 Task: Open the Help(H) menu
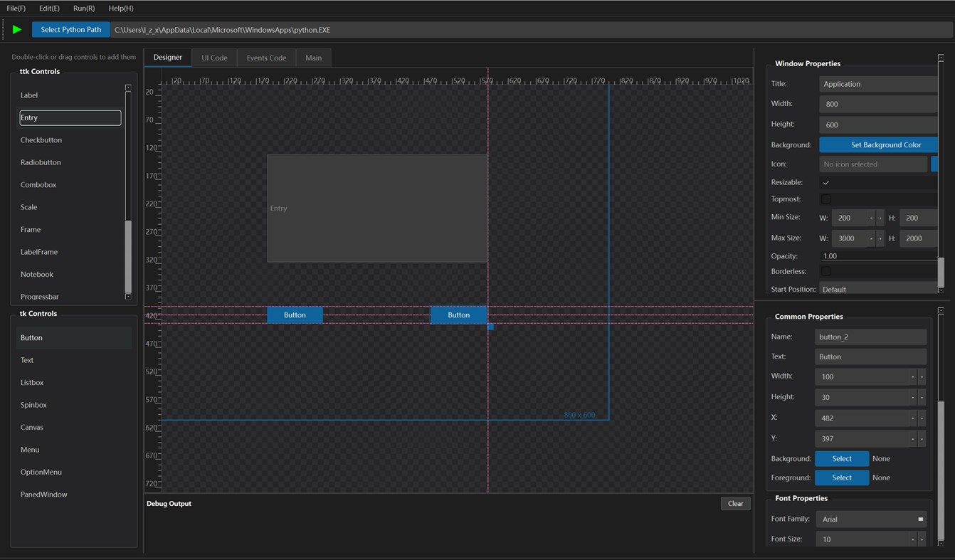point(121,9)
